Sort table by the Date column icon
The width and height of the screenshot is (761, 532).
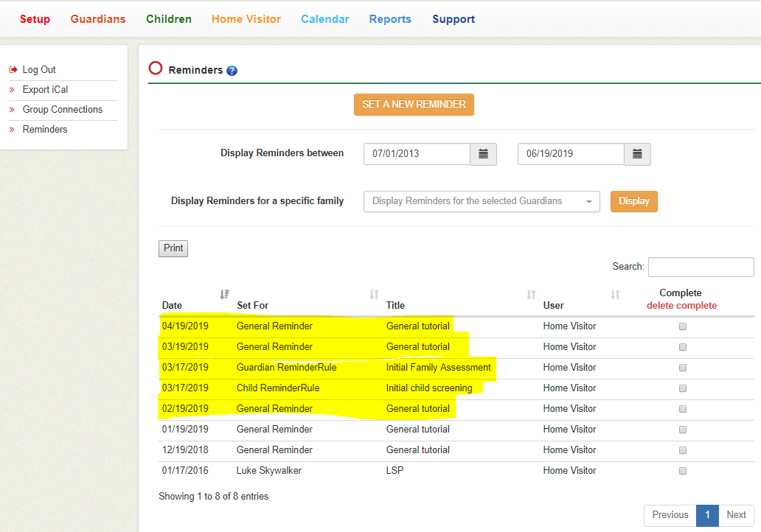pyautogui.click(x=224, y=295)
